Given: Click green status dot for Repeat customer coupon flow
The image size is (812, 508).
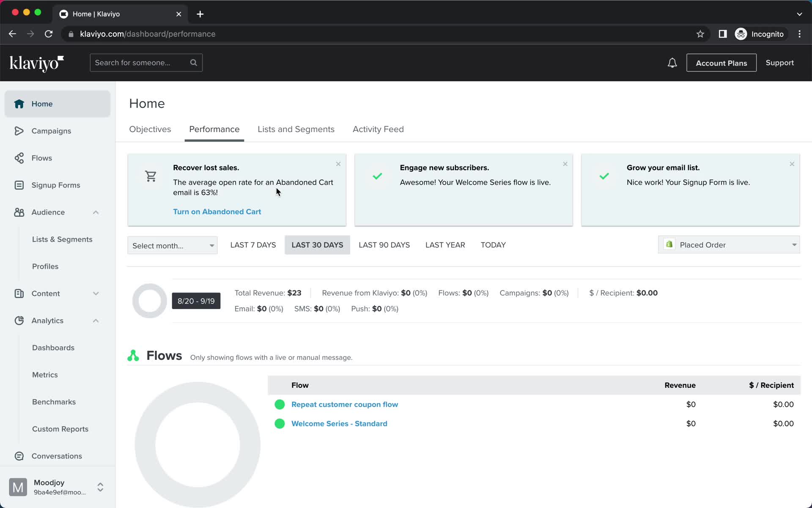Looking at the screenshot, I should 280,404.
